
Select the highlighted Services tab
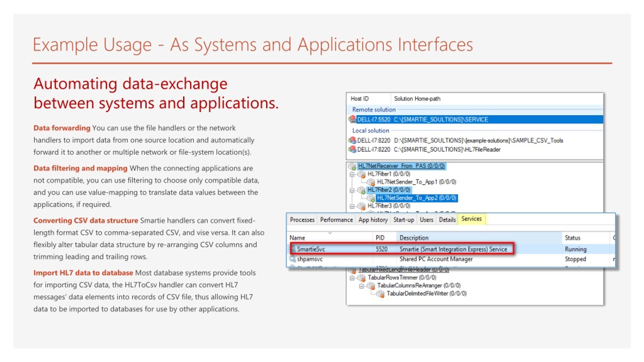(471, 219)
